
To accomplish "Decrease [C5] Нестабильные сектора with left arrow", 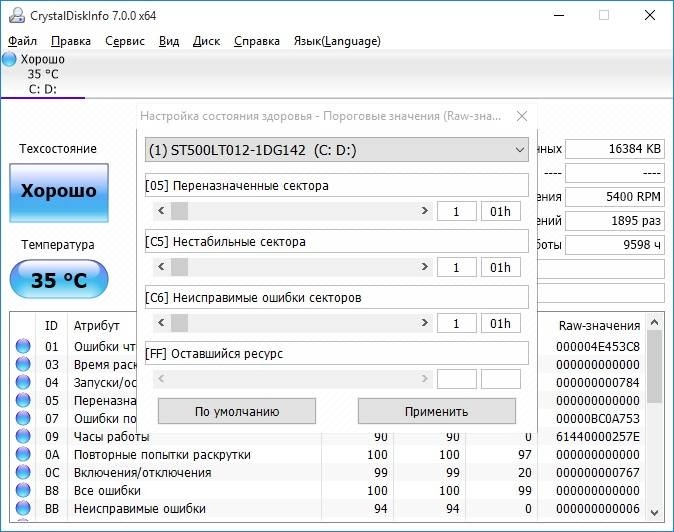I will pos(161,266).
